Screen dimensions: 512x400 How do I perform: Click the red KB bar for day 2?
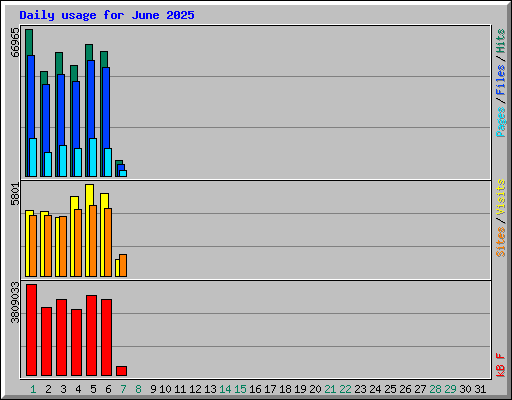pos(46,341)
